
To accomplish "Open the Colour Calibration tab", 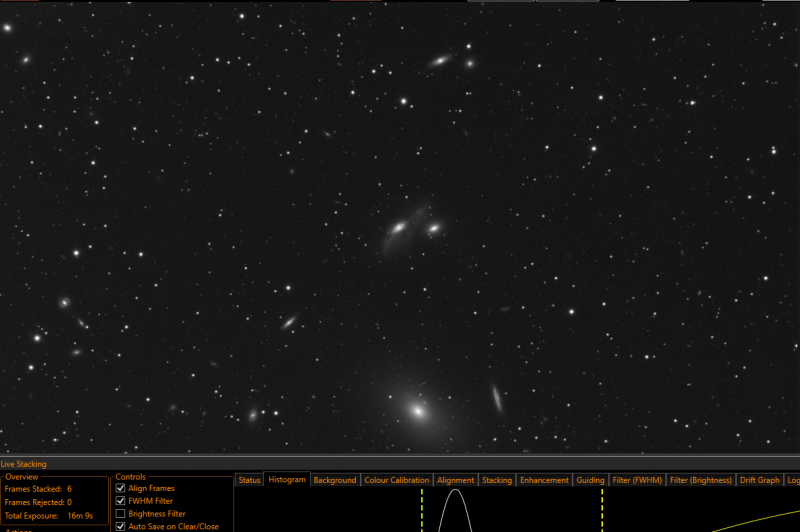I will pyautogui.click(x=396, y=480).
